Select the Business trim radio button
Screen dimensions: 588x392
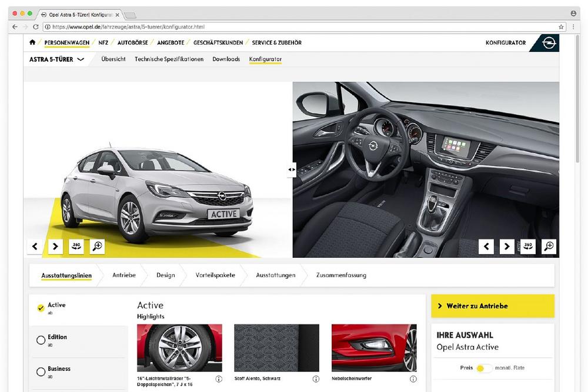click(x=41, y=371)
